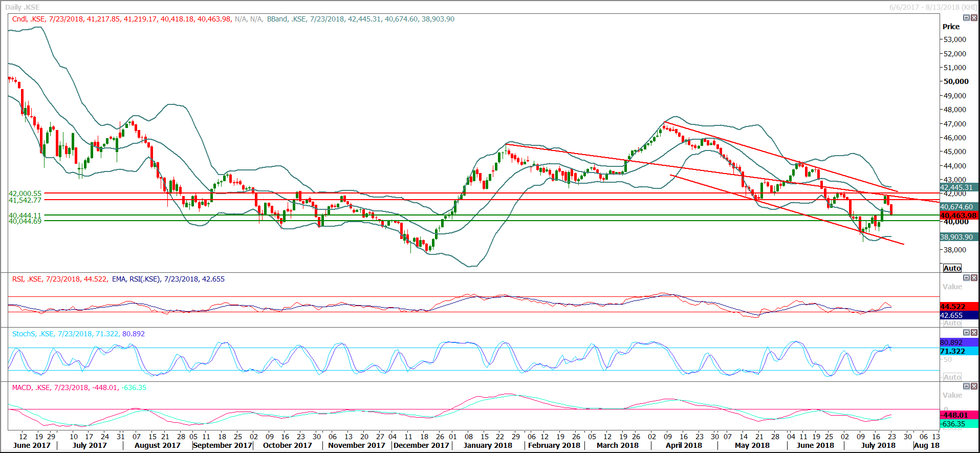Select the 42,000.55 horizontal line label
980x453 pixels.
tap(25, 193)
